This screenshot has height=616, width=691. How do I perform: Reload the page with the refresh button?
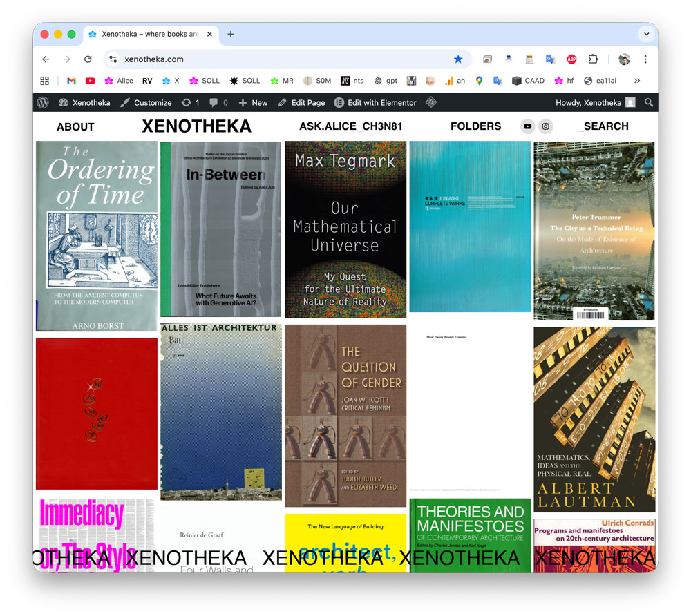88,59
